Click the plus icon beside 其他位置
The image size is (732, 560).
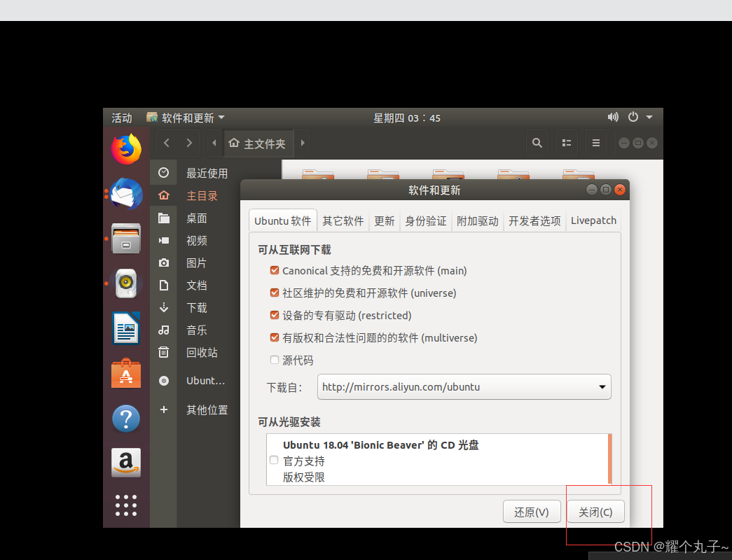pyautogui.click(x=163, y=409)
